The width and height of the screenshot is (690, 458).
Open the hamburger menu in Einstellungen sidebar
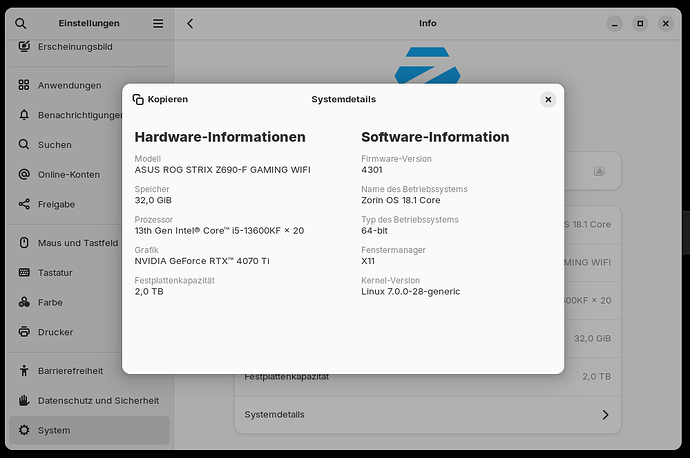click(158, 23)
